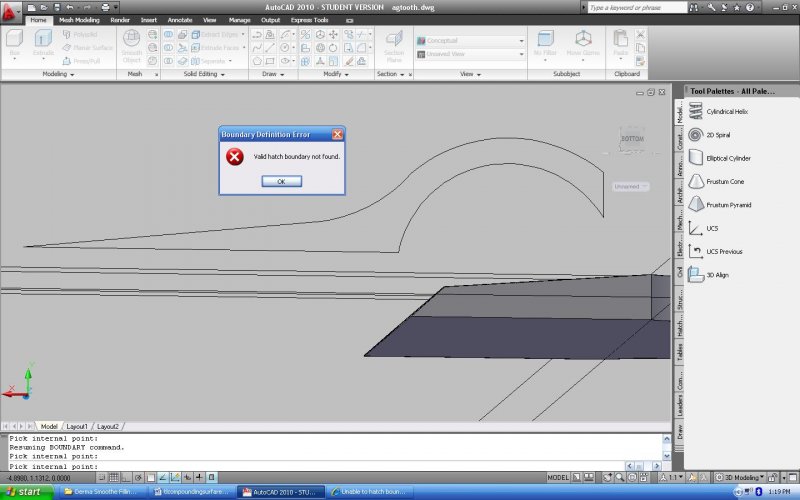This screenshot has height=500, width=800.
Task: Toggle the MODEL space status button
Action: point(558,477)
